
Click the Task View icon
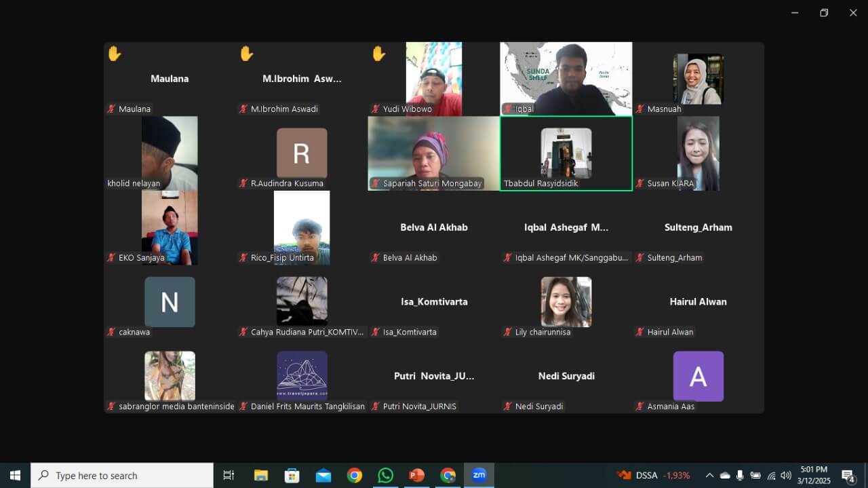pyautogui.click(x=229, y=475)
